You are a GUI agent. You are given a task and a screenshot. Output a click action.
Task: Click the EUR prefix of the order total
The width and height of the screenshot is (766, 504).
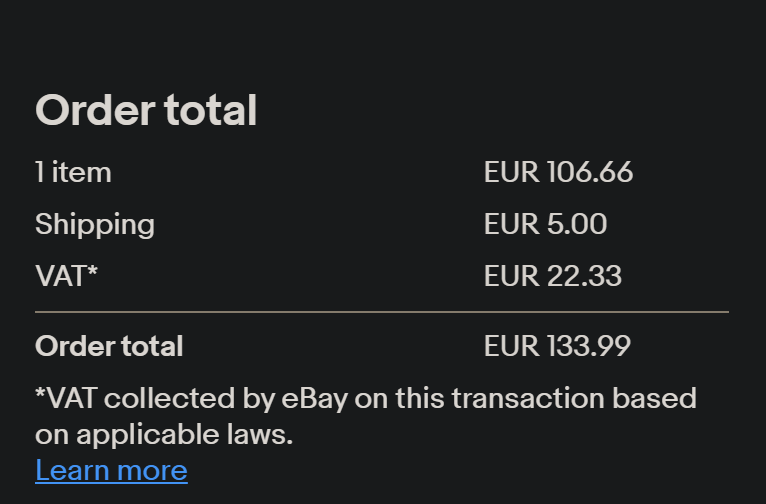511,346
